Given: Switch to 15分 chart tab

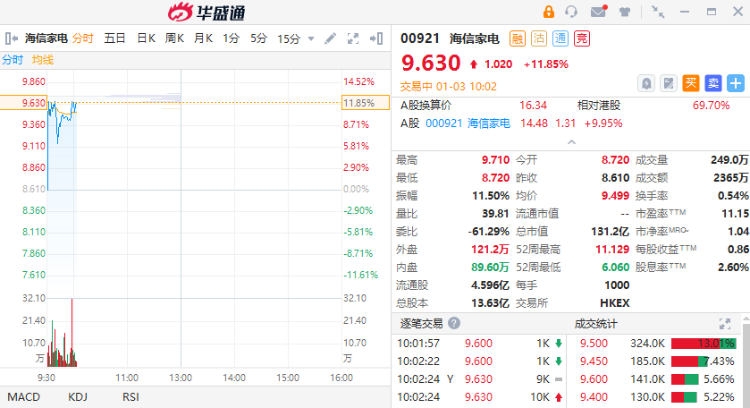Looking at the screenshot, I should 289,39.
